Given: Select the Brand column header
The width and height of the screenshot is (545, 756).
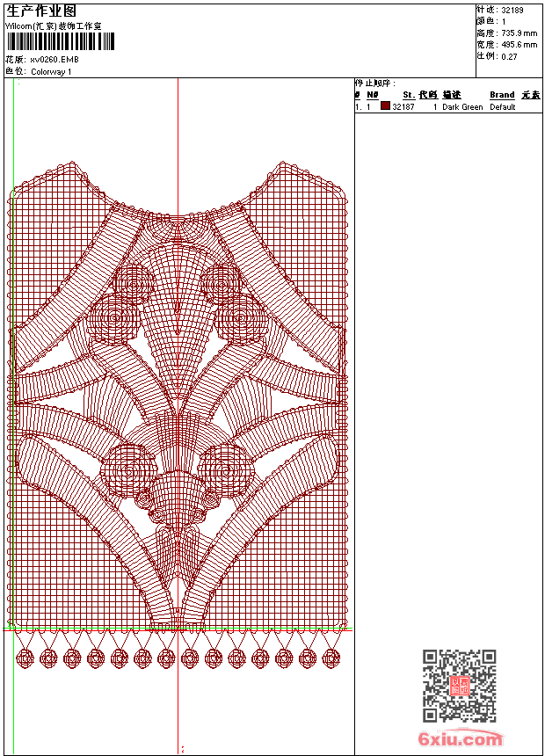Looking at the screenshot, I should click(502, 95).
